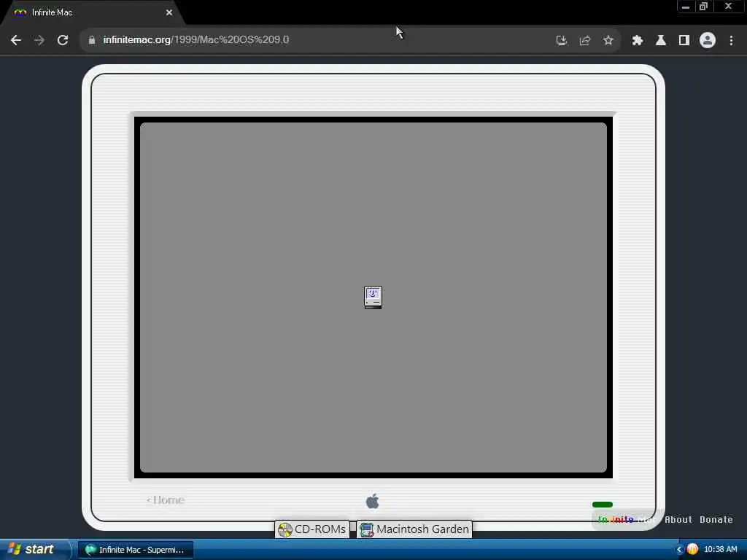This screenshot has width=747, height=560.
Task: Expand hidden system tray icons
Action: [679, 550]
